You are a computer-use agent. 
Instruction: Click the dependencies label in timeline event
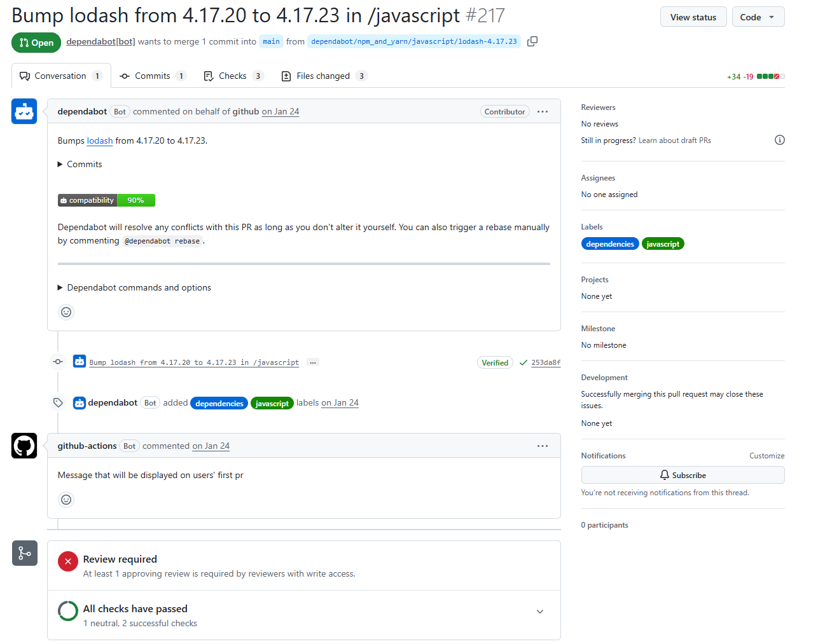(x=219, y=403)
